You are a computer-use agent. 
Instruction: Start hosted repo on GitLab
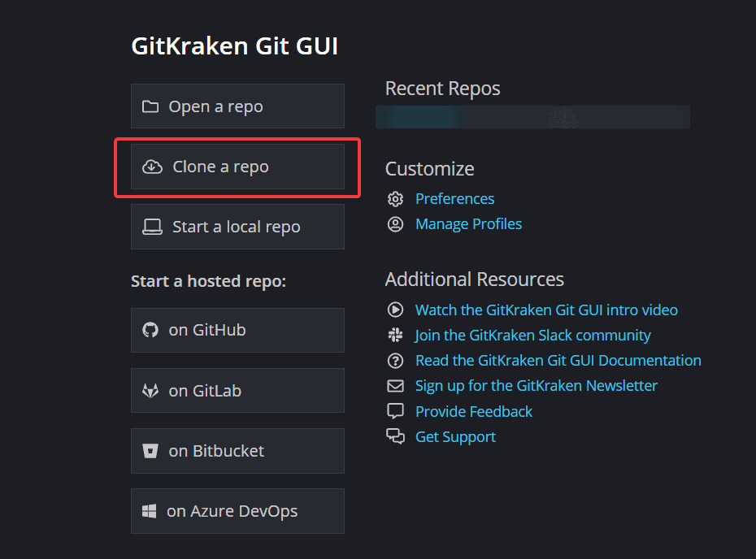[237, 390]
